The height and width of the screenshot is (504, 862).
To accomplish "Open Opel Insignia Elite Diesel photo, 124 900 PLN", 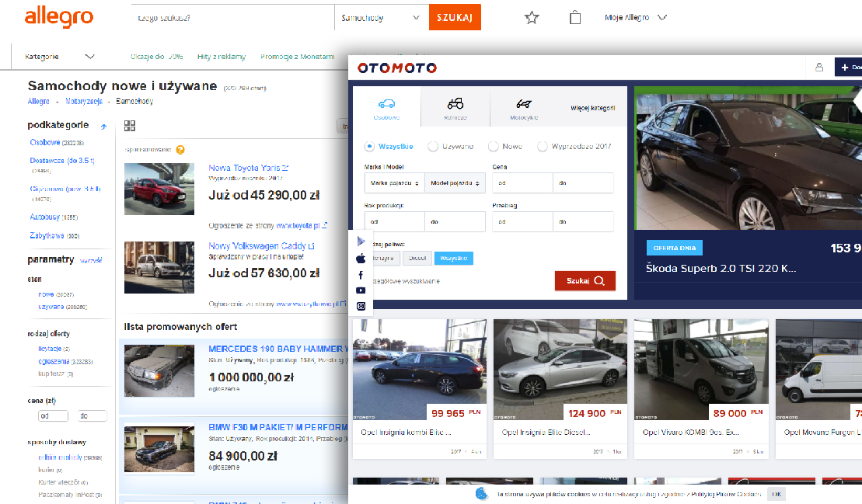I will coord(560,370).
